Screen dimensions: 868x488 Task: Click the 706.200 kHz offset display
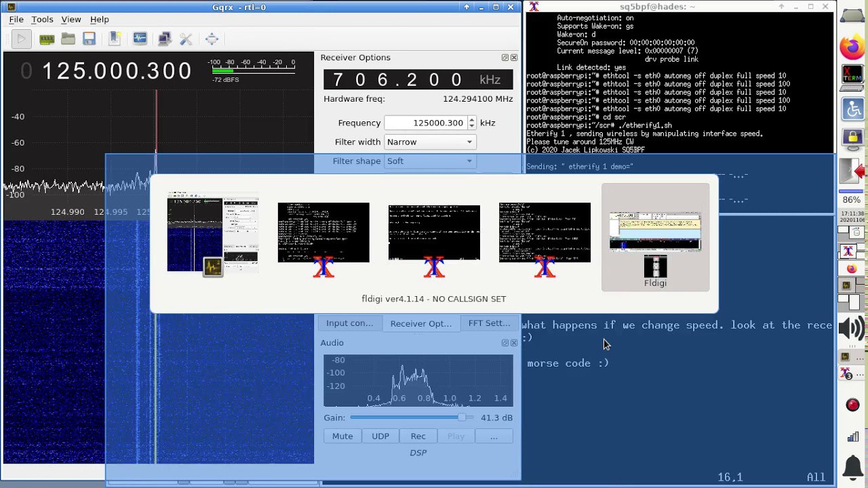point(418,79)
